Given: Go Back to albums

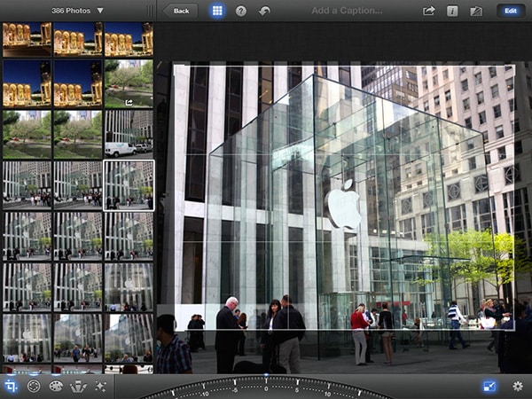Looking at the screenshot, I should coord(181,11).
